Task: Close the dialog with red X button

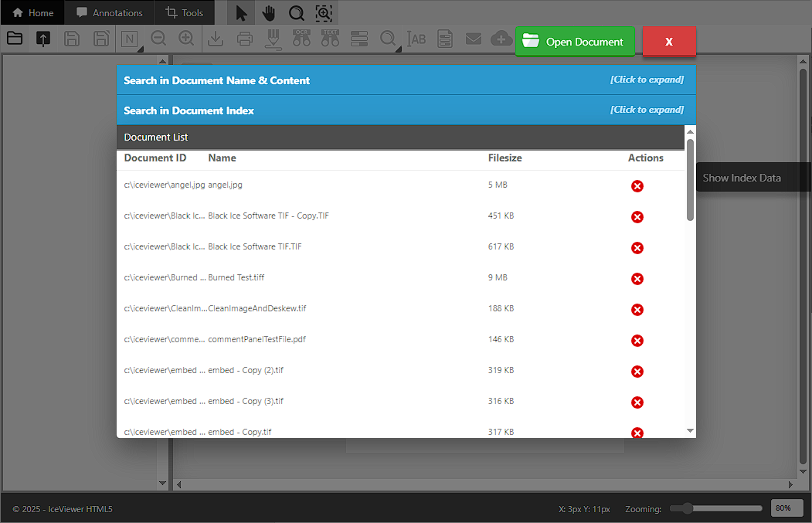Action: pyautogui.click(x=669, y=42)
